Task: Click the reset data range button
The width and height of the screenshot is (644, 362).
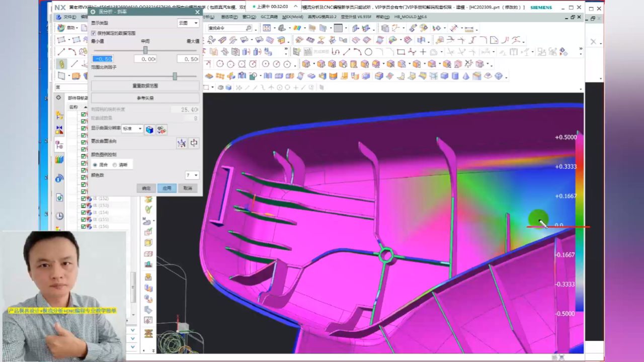Action: [x=145, y=86]
